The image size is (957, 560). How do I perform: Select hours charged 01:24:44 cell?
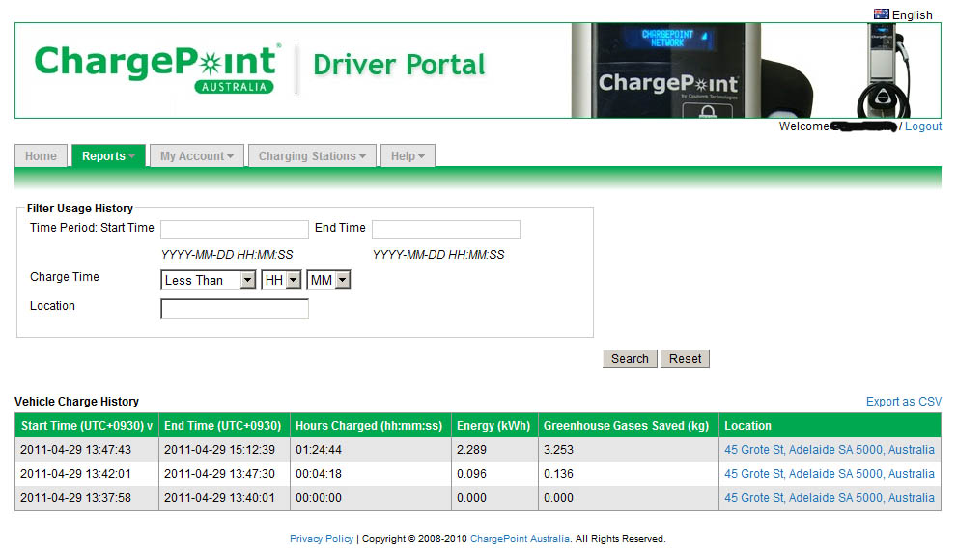click(x=371, y=450)
